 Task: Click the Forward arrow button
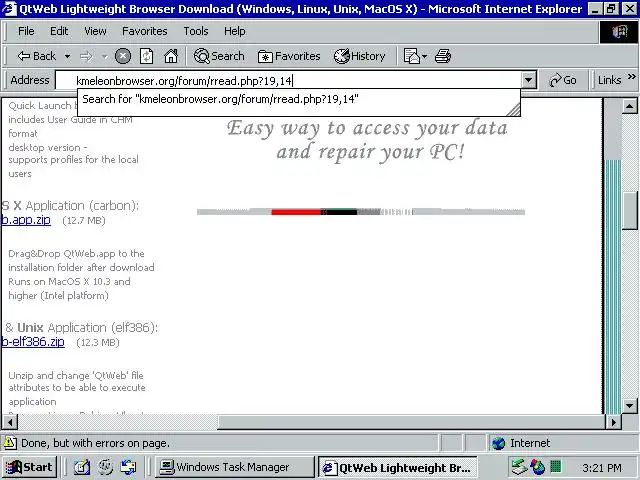[86, 56]
